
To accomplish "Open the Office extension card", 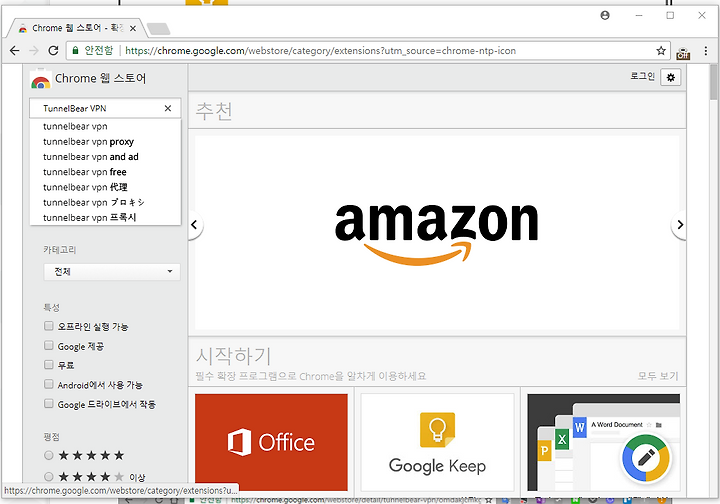I will pyautogui.click(x=271, y=442).
